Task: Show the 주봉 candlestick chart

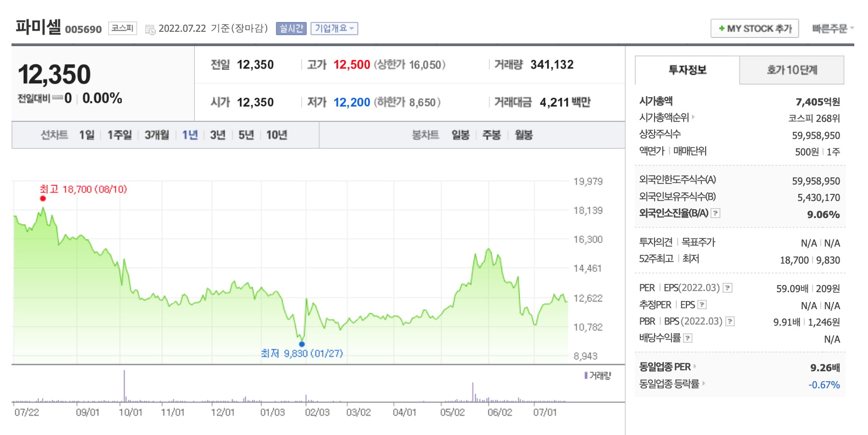Action: click(492, 135)
